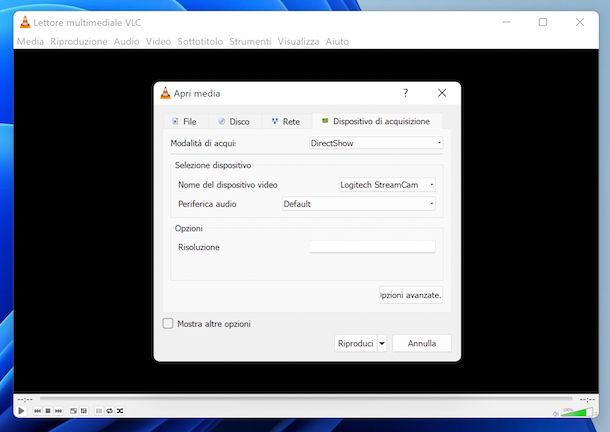The image size is (610, 432).
Task: Select Dispositivo di acquisizione tab
Action: coord(376,121)
